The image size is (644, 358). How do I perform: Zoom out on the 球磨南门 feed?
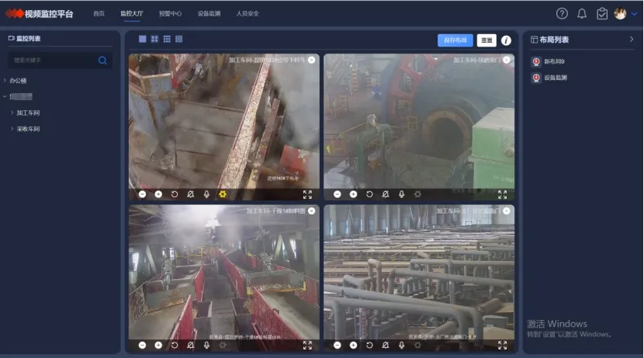338,194
